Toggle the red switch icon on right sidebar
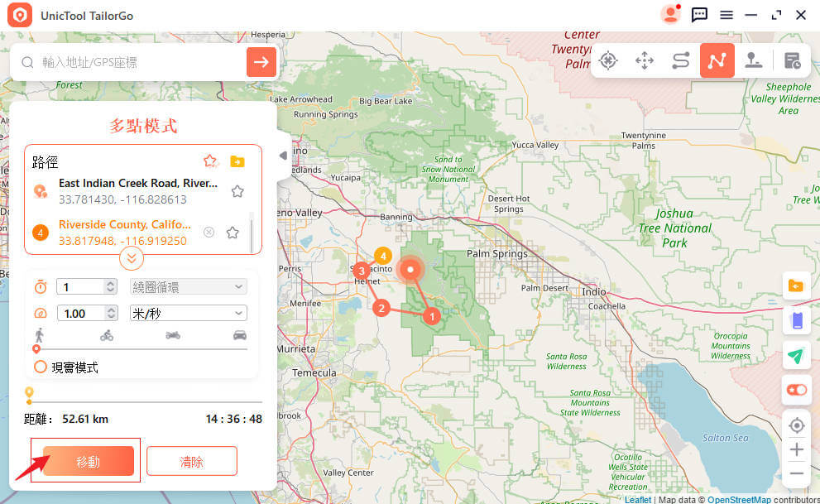This screenshot has height=504, width=820. [797, 390]
